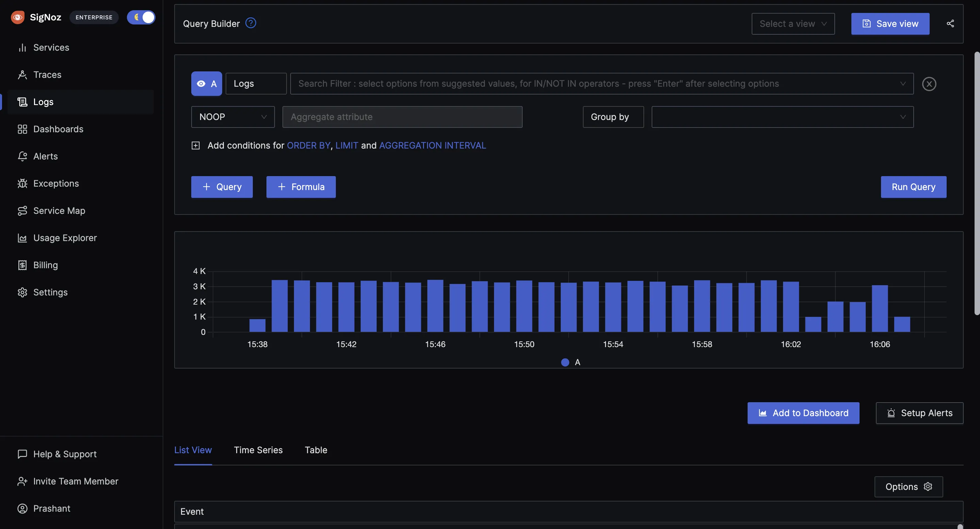This screenshot has height=529, width=980.
Task: Open the Group by values dropdown
Action: (x=783, y=117)
